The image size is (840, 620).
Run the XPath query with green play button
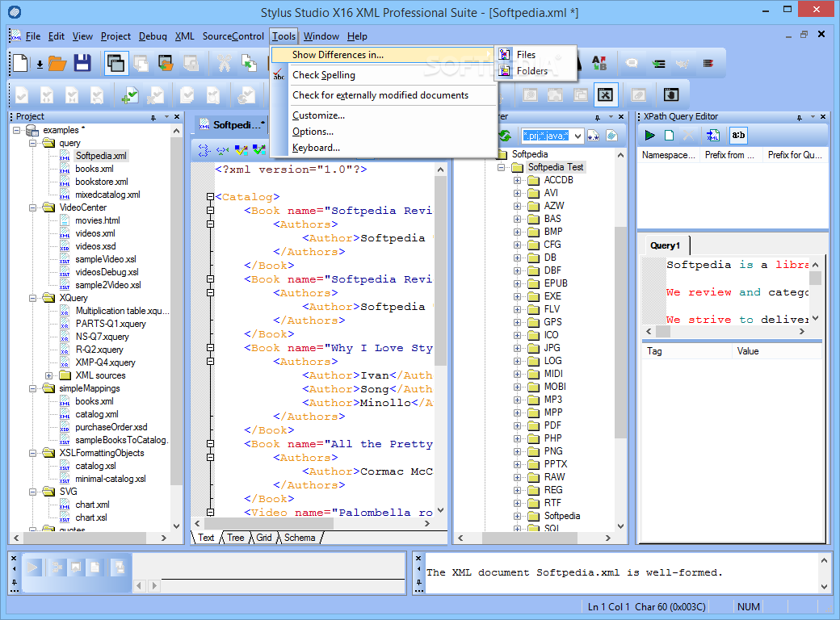tap(650, 136)
